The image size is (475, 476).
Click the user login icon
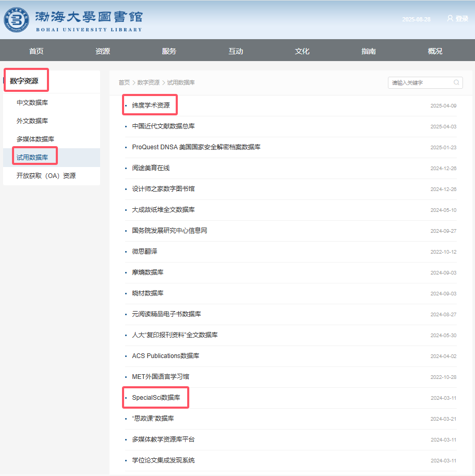pyautogui.click(x=450, y=18)
